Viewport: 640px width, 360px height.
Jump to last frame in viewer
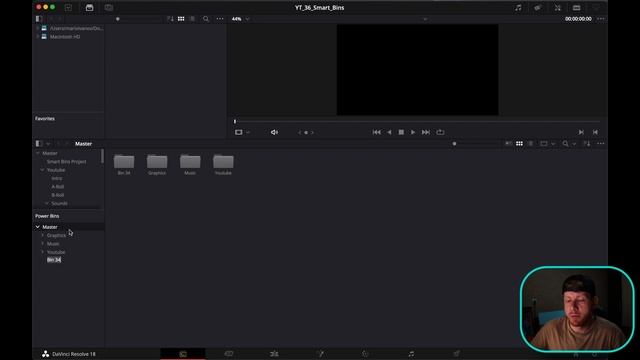(426, 132)
